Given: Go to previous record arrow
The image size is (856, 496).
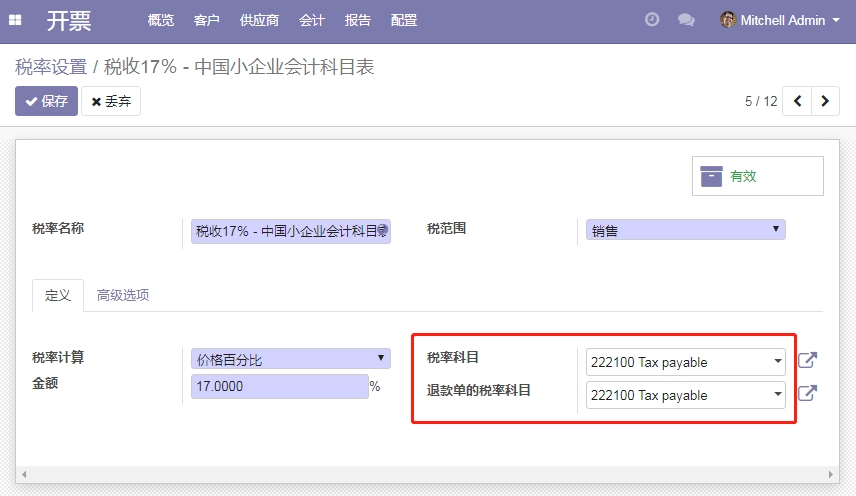Looking at the screenshot, I should (797, 101).
